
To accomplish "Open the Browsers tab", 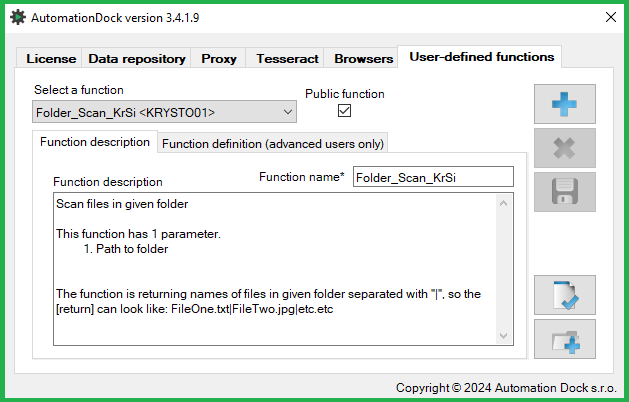I will click(x=363, y=59).
